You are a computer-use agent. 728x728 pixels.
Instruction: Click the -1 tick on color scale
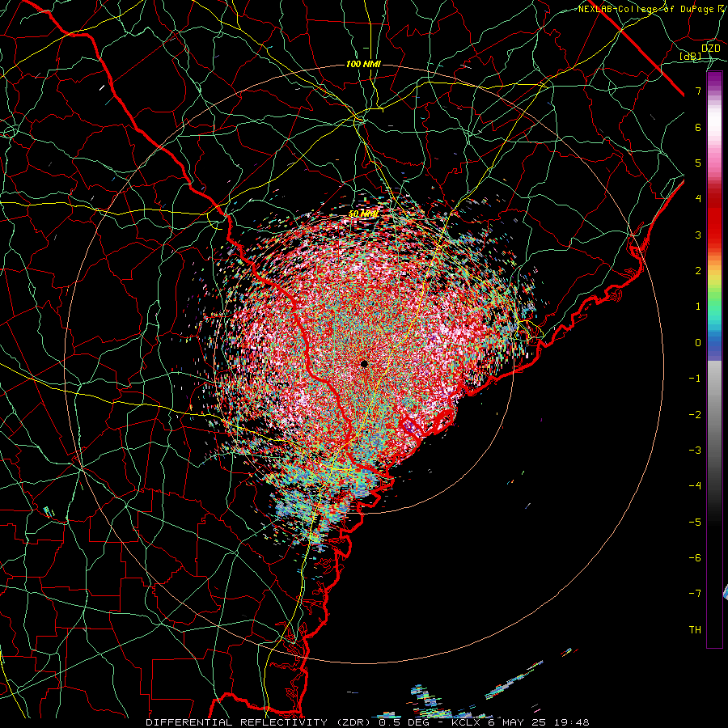tap(695, 379)
